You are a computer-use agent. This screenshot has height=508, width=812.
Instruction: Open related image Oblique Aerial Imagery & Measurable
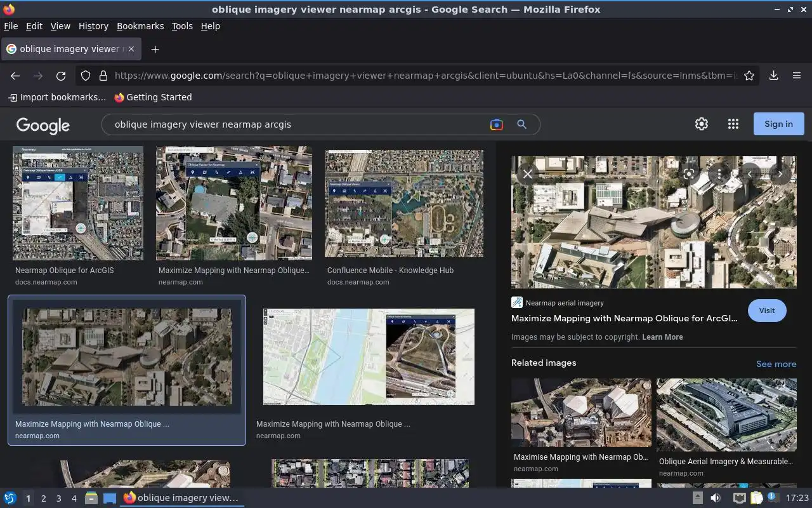coord(726,415)
